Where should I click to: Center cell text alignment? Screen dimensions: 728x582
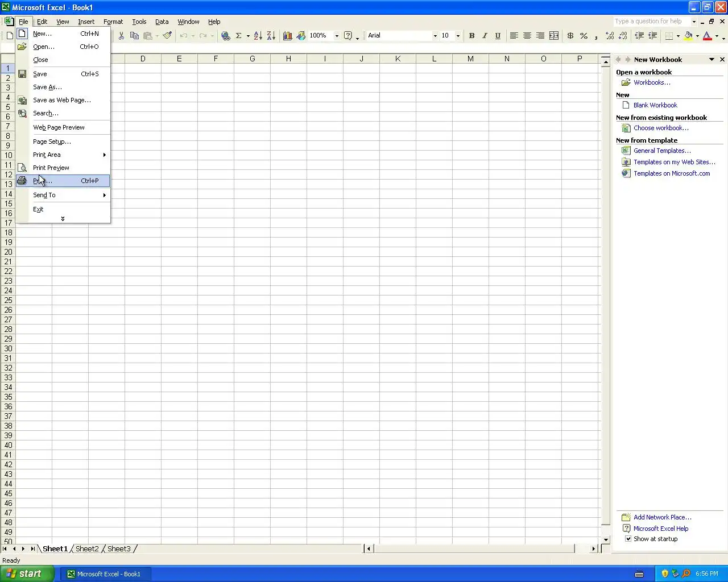527,35
